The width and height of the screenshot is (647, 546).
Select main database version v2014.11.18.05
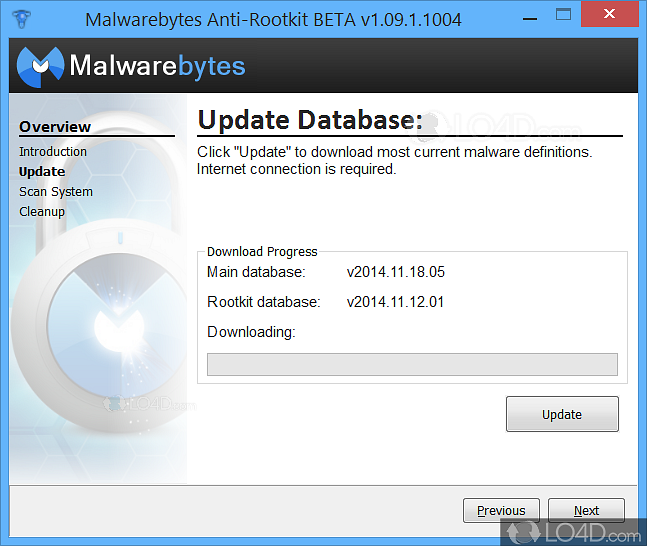point(396,272)
